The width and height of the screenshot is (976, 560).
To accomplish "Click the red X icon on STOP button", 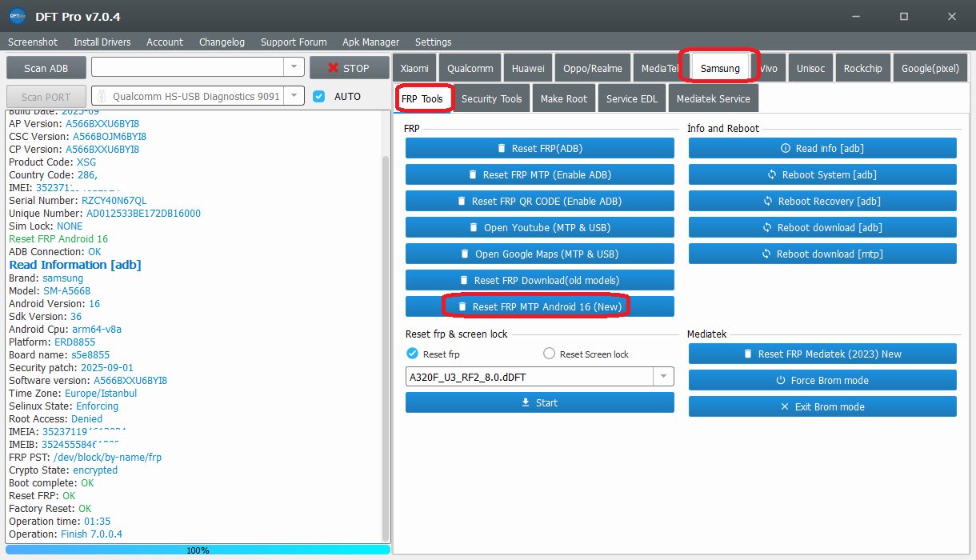I will point(334,68).
